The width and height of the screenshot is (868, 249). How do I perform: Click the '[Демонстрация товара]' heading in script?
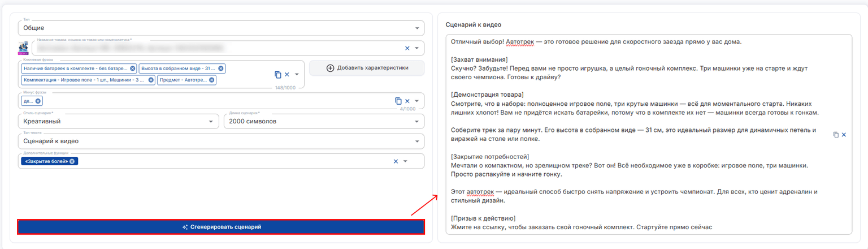coord(487,95)
